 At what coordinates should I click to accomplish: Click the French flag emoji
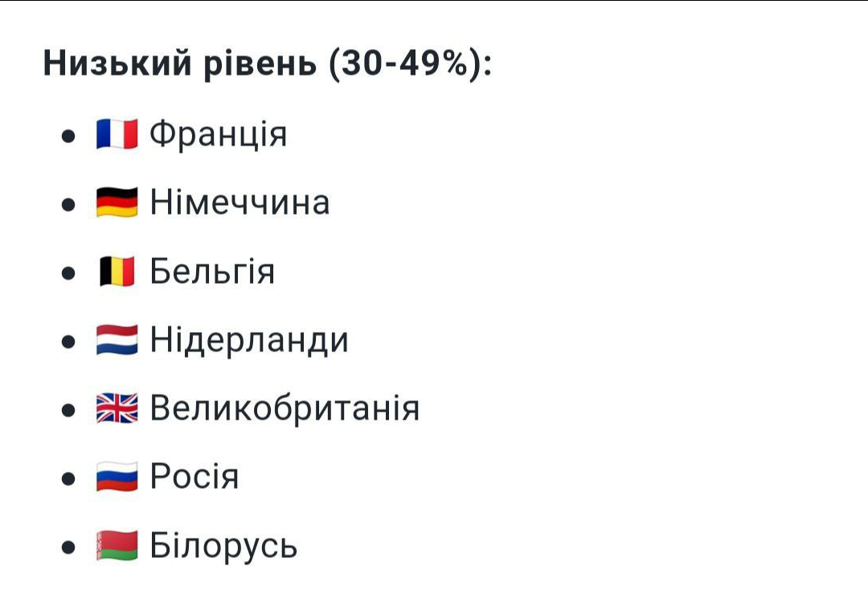tap(117, 134)
